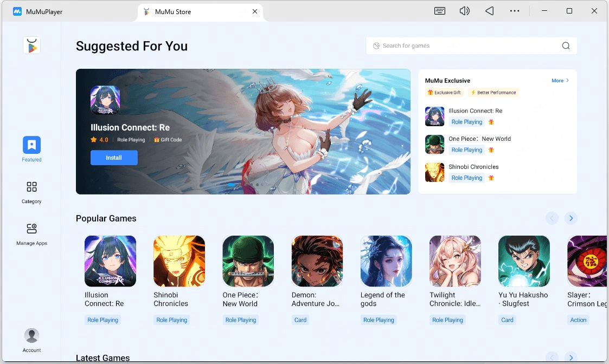The width and height of the screenshot is (609, 364).
Task: Open Legend of the gods game icon
Action: tap(386, 261)
